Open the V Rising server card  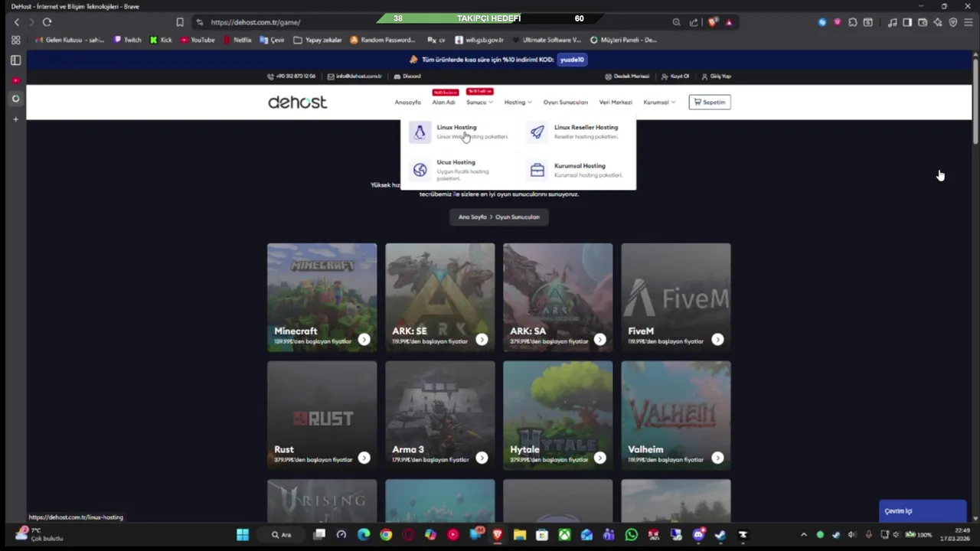[x=322, y=501]
